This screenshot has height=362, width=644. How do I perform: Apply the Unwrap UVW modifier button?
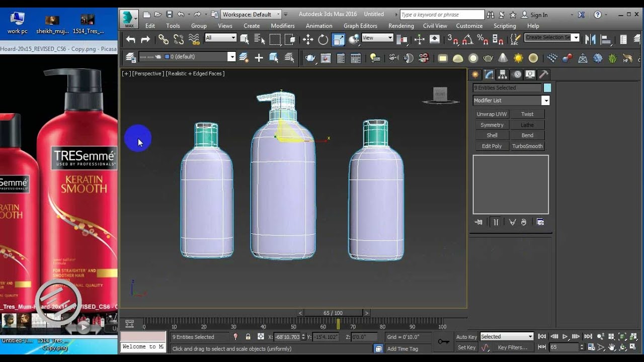click(492, 114)
